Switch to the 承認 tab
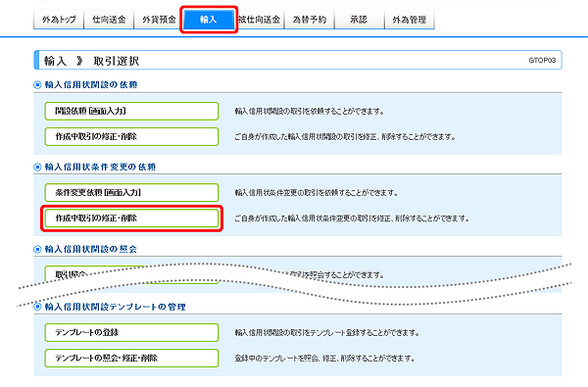This screenshot has height=387, width=588. [360, 20]
